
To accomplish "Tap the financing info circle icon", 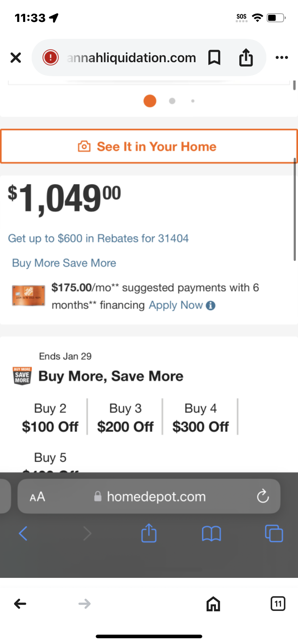I will pyautogui.click(x=211, y=305).
